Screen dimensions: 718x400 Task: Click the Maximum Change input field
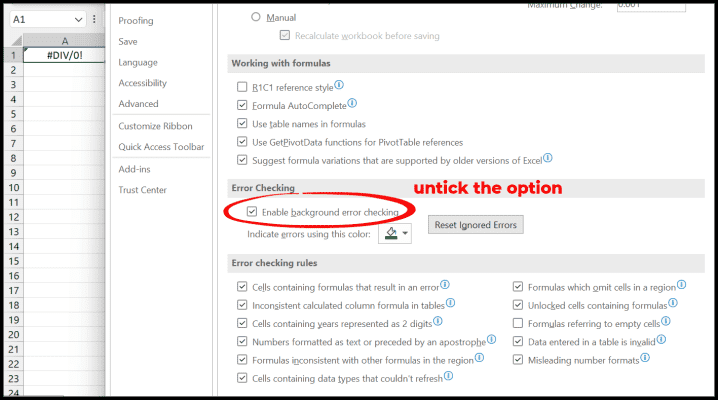650,5
